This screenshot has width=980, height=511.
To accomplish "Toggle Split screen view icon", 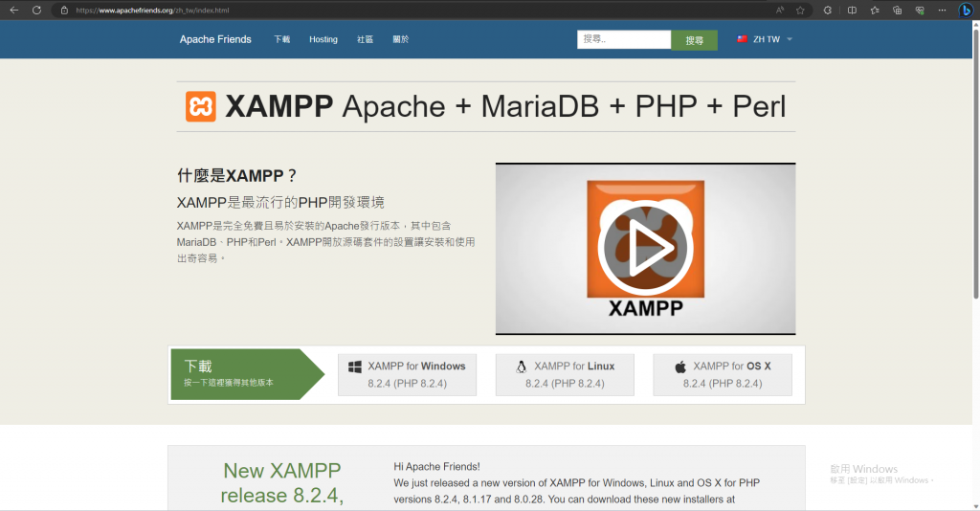I will point(852,10).
